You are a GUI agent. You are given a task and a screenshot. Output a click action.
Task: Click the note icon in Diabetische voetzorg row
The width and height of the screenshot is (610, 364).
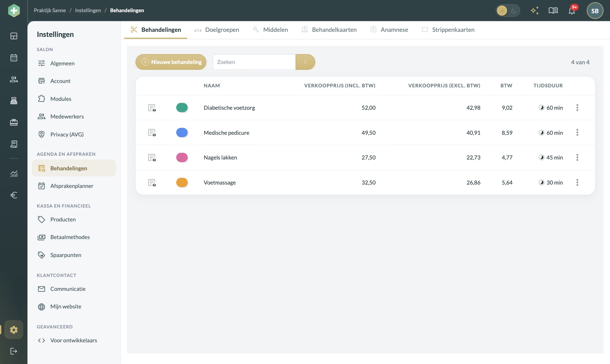click(x=152, y=108)
